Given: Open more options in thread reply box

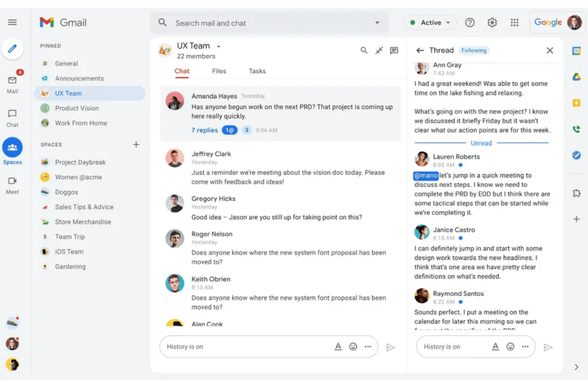Looking at the screenshot, I should [x=525, y=346].
